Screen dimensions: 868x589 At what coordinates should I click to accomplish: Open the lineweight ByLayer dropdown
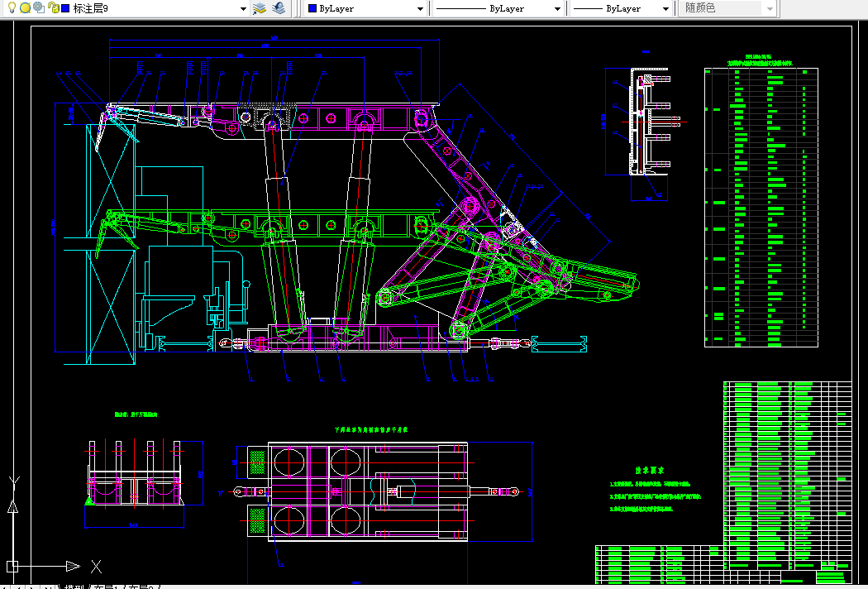(x=665, y=8)
